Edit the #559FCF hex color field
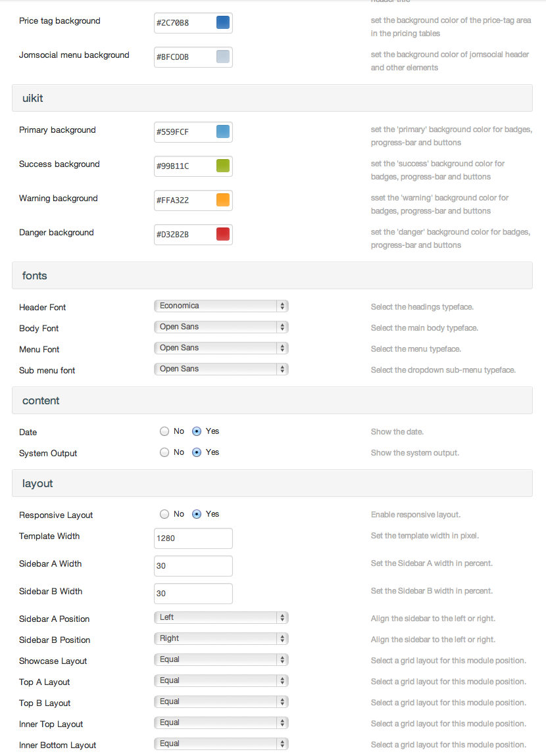 [x=193, y=132]
